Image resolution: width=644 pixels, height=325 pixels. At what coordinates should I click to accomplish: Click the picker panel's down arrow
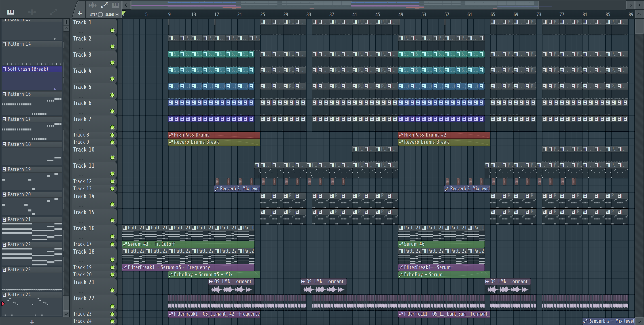click(x=66, y=314)
